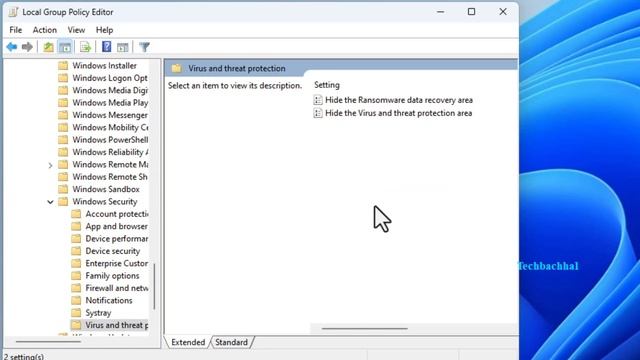640x360 pixels.
Task: Select the Virus and threat protection tree item
Action: 117,325
